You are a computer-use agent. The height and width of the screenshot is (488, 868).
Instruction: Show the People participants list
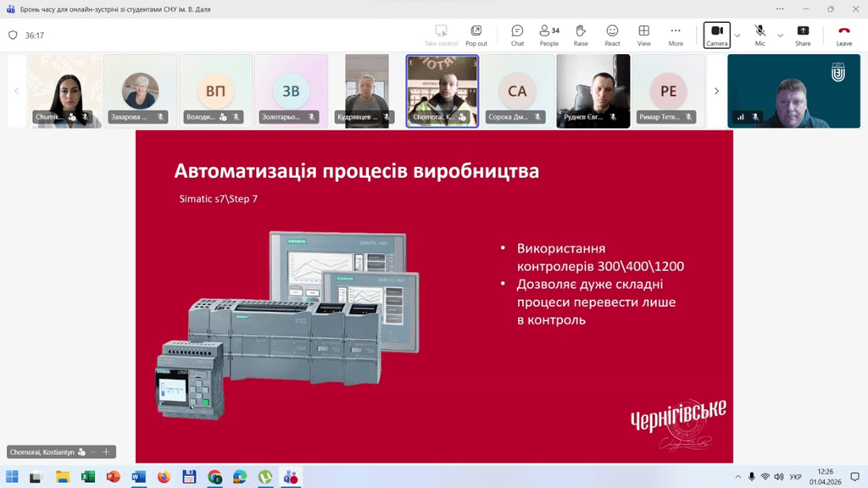(548, 35)
